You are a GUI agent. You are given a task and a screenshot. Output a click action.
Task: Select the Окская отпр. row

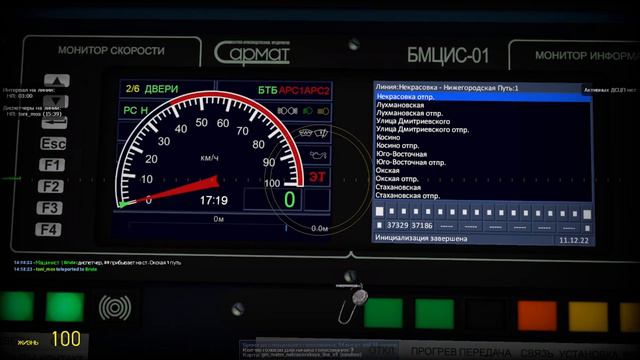483,179
